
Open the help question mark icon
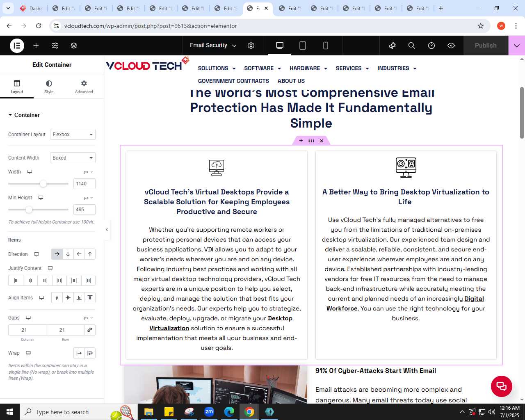431,46
